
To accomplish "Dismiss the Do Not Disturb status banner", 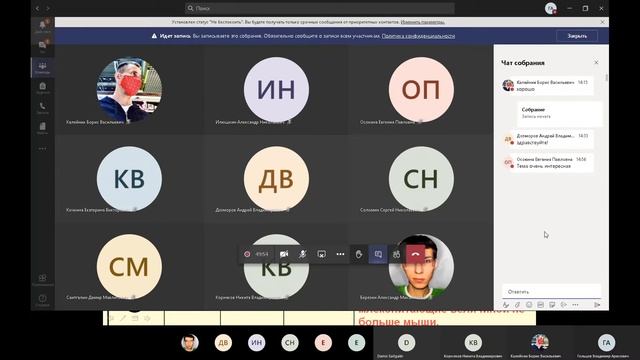I will point(602,22).
